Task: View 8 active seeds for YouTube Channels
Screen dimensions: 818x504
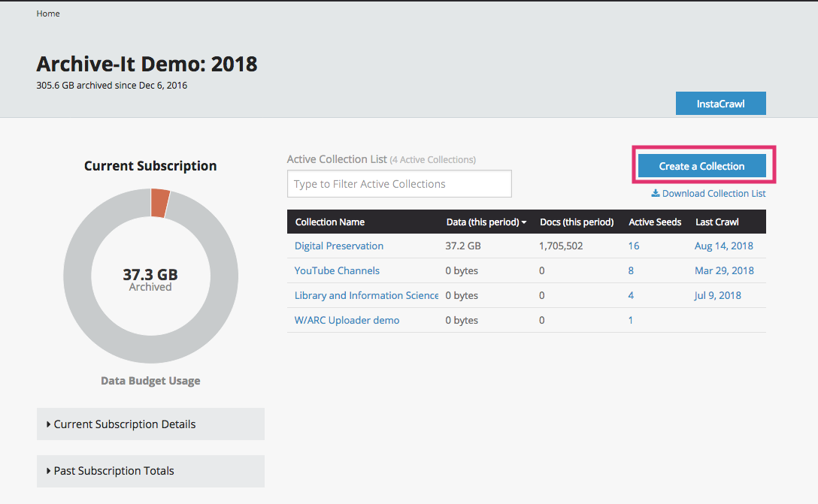Action: click(x=631, y=270)
